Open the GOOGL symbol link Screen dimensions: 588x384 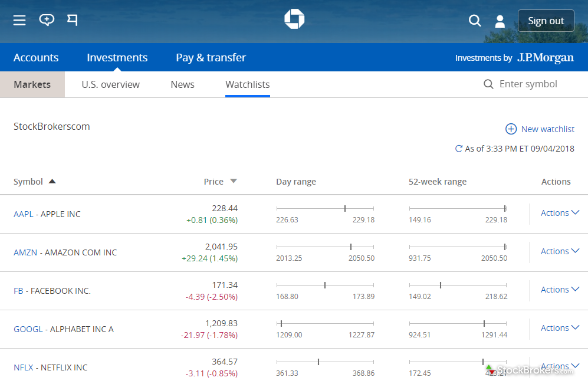point(28,329)
